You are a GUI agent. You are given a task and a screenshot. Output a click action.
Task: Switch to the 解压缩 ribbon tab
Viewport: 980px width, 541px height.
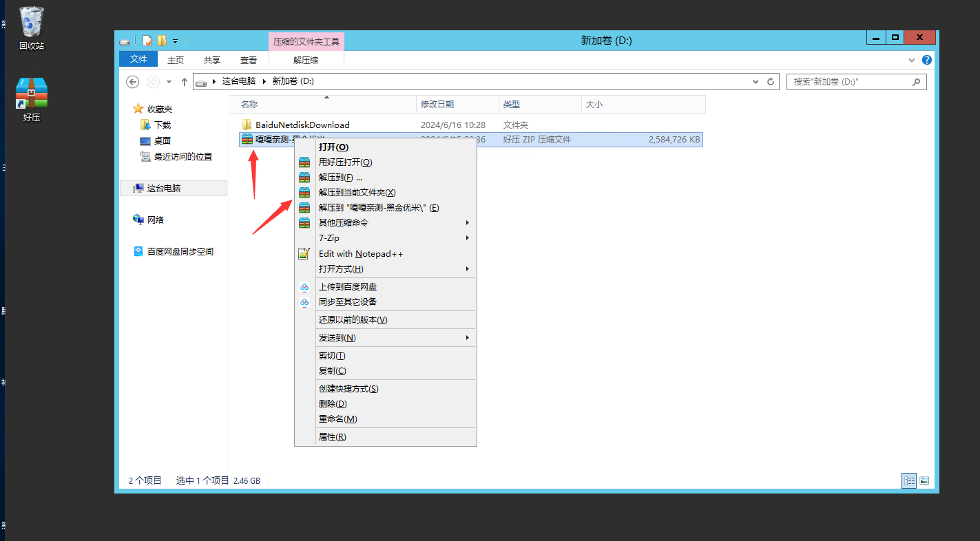[x=306, y=60]
